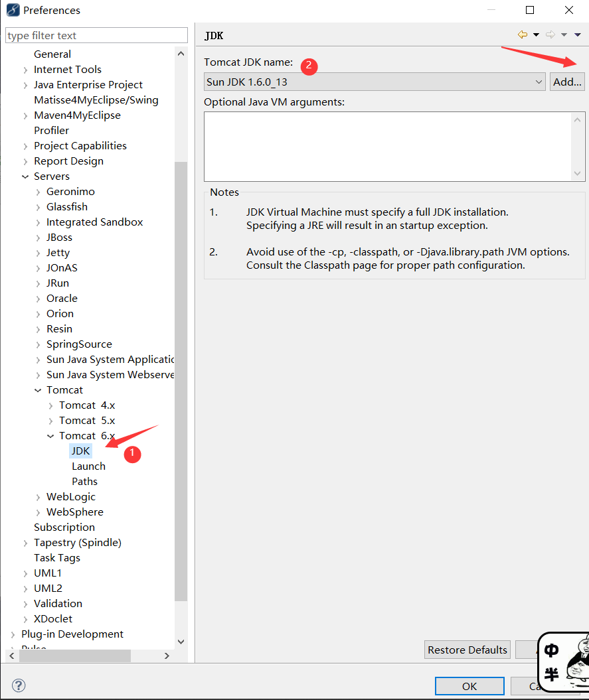Click the back navigation arrow icon
The width and height of the screenshot is (589, 700).
coord(523,35)
